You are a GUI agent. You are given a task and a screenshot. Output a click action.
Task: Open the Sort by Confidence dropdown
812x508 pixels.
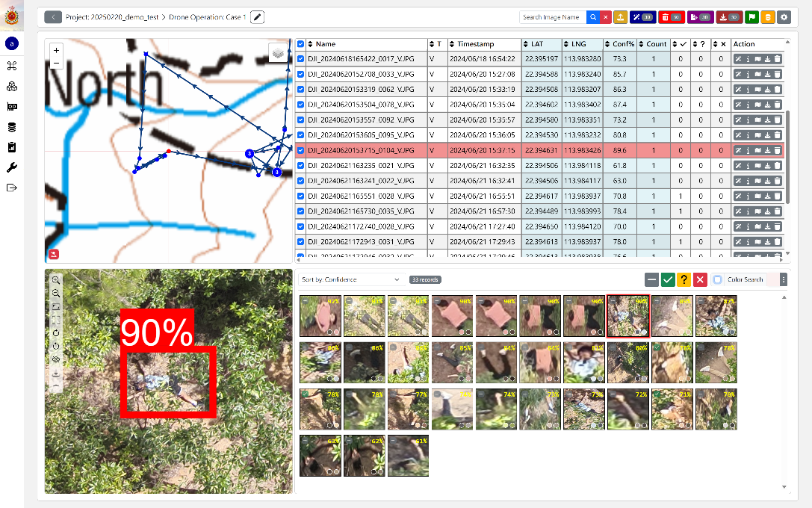[x=351, y=279]
